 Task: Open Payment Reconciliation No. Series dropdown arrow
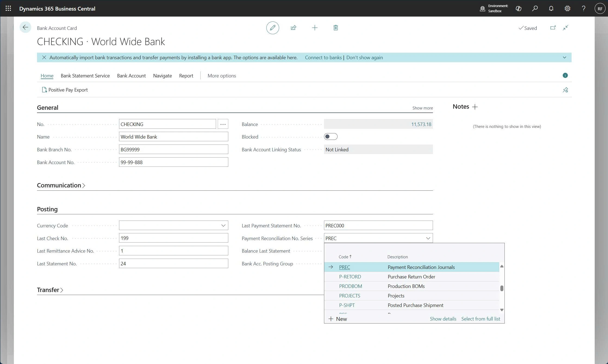428,238
